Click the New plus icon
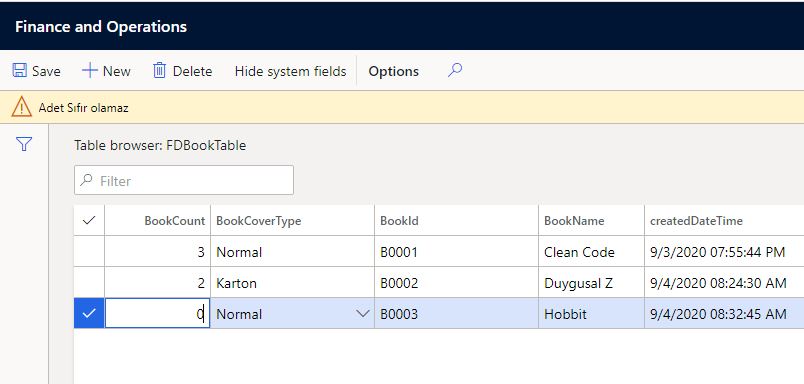The width and height of the screenshot is (804, 384). coord(90,70)
